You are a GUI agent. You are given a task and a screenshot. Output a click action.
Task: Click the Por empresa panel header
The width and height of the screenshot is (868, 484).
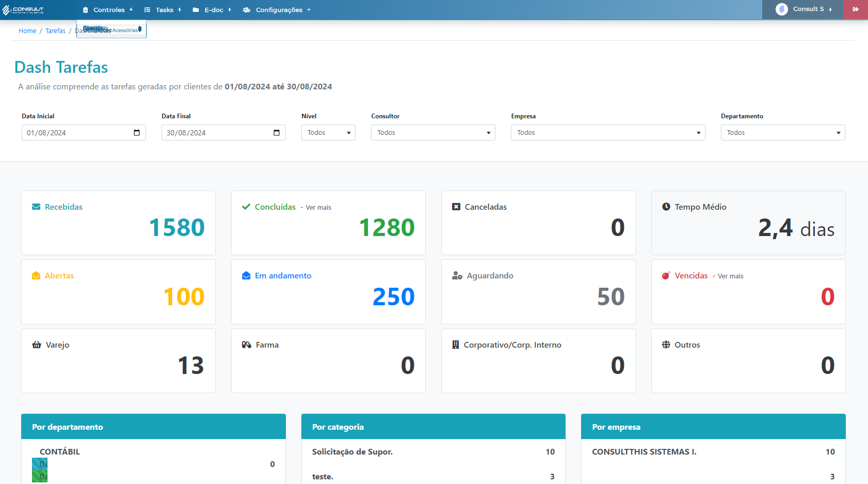click(x=713, y=427)
